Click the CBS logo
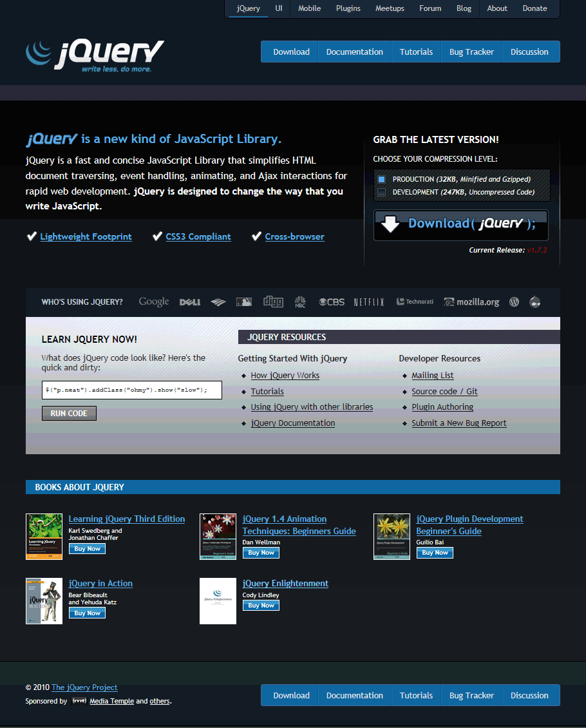586x728 pixels. pos(332,302)
